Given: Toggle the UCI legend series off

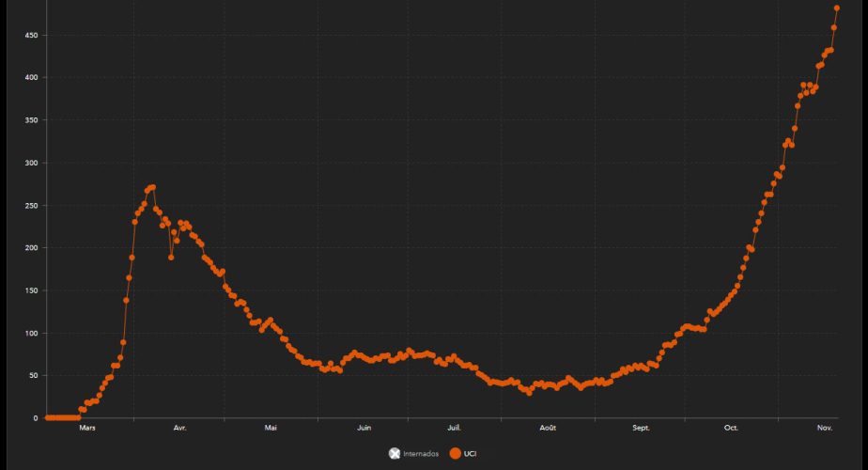Looking at the screenshot, I should [470, 454].
